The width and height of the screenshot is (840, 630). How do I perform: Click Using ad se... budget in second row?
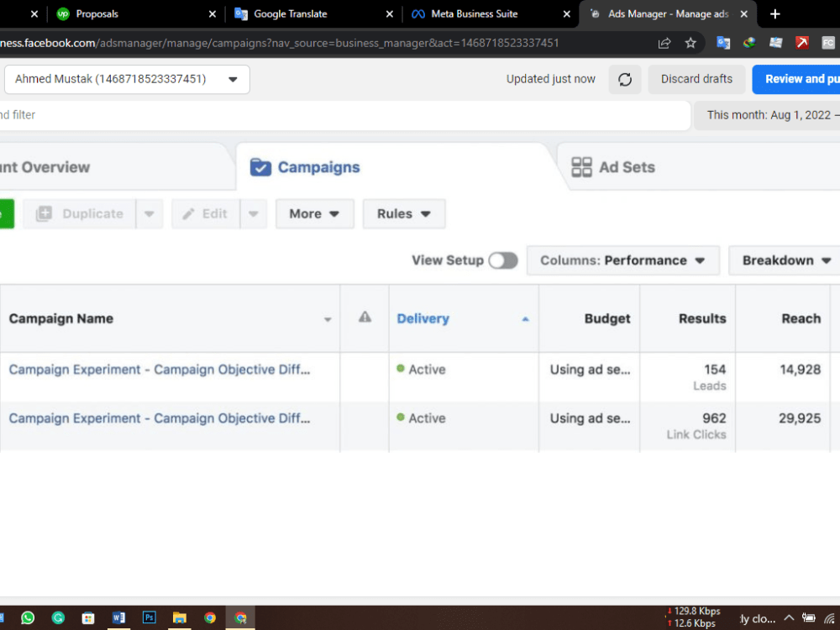pyautogui.click(x=590, y=418)
